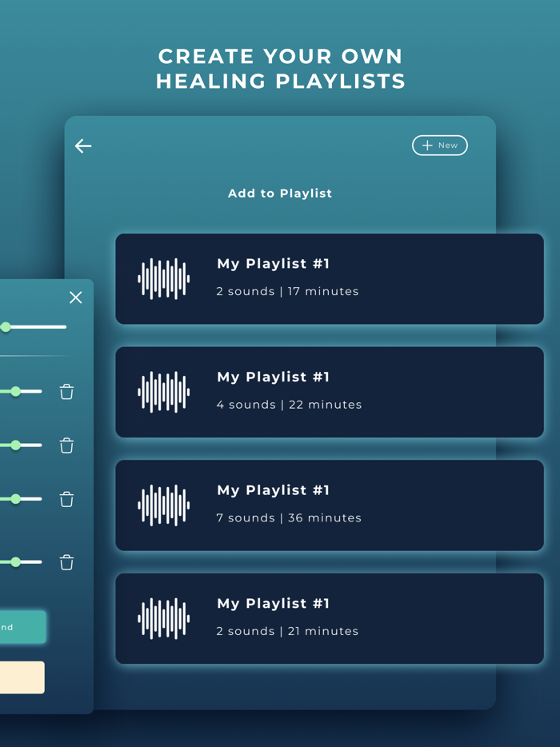Viewport: 560px width, 747px height.
Task: Adjust the second sound's volume slider
Action: [x=21, y=445]
